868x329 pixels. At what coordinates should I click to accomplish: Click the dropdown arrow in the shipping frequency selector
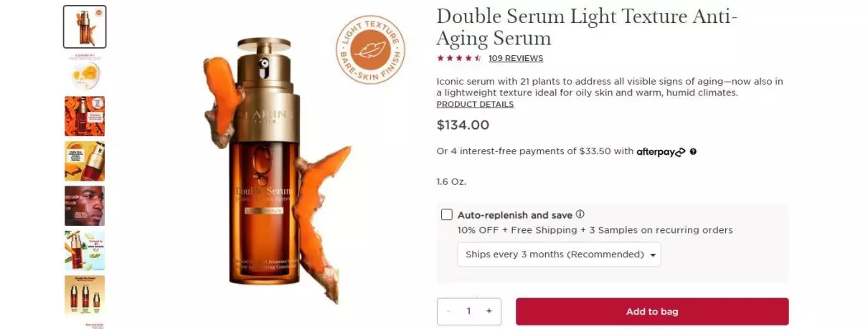coord(653,255)
